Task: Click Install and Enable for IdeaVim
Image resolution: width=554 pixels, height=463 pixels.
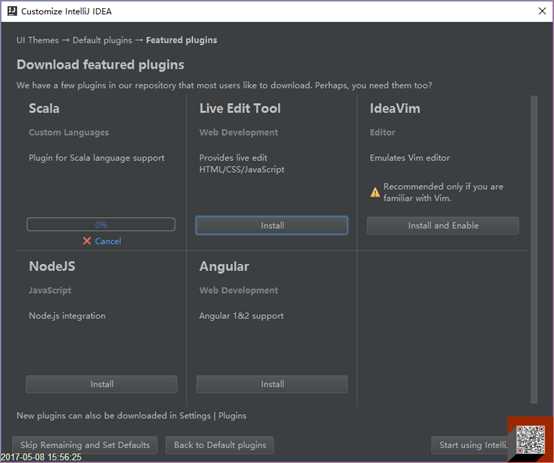Action: [x=443, y=225]
